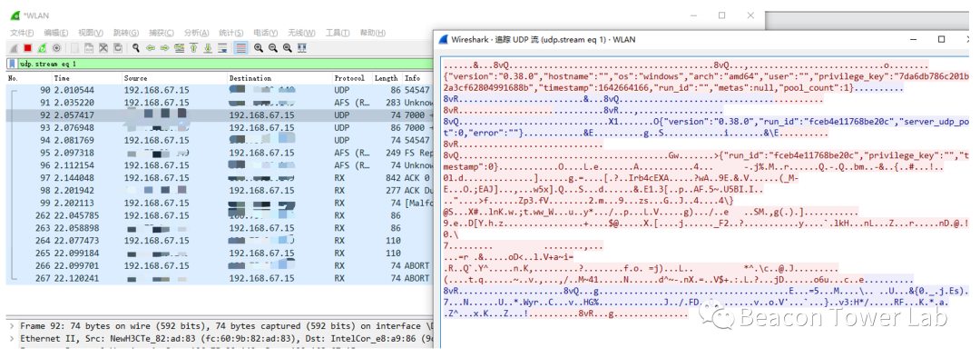Open capture options gear icon
The width and height of the screenshot is (980, 358).
(56, 48)
